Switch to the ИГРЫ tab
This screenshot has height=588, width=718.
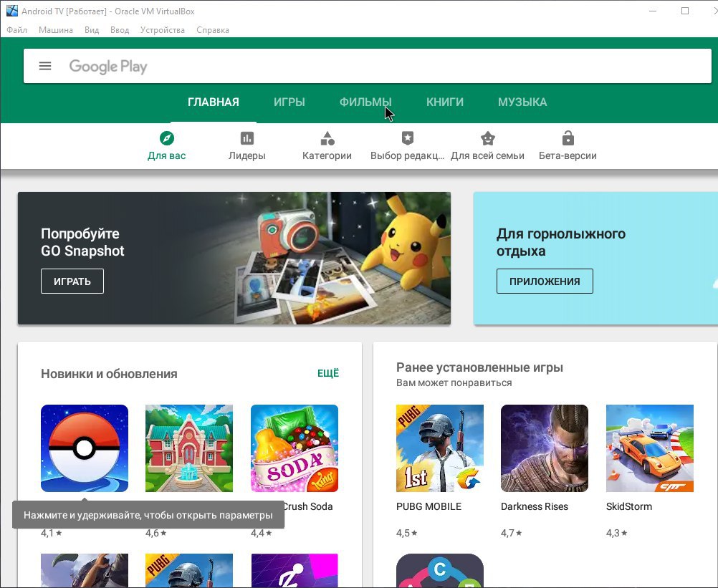tap(289, 102)
